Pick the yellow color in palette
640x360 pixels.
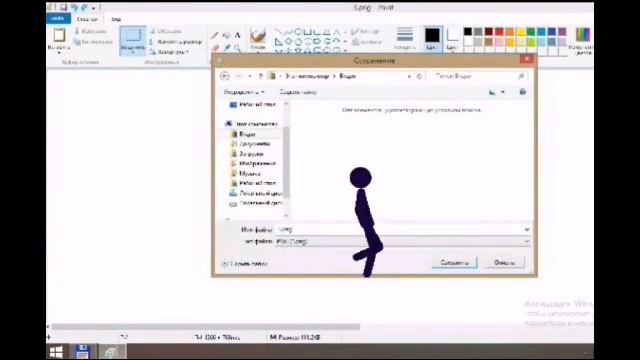[520, 31]
